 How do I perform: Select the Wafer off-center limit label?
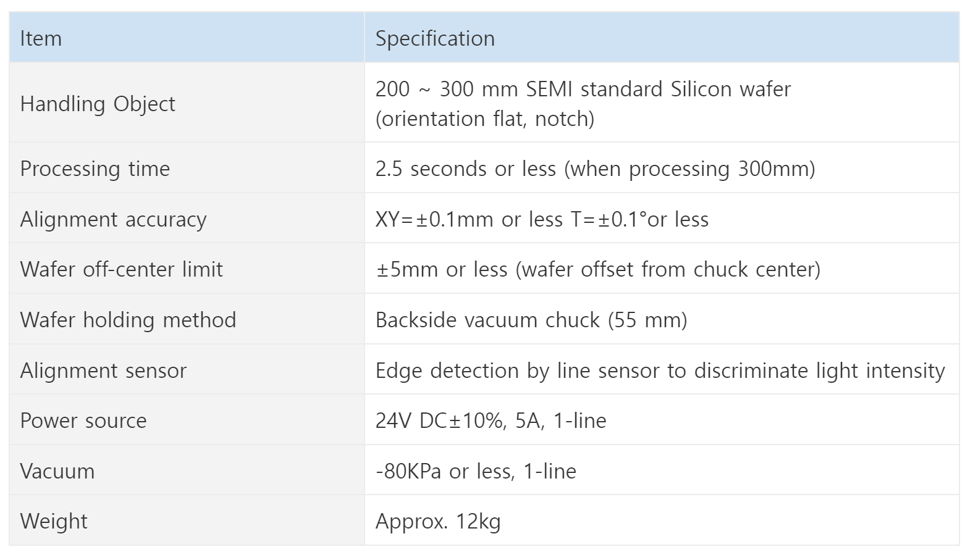(x=121, y=269)
